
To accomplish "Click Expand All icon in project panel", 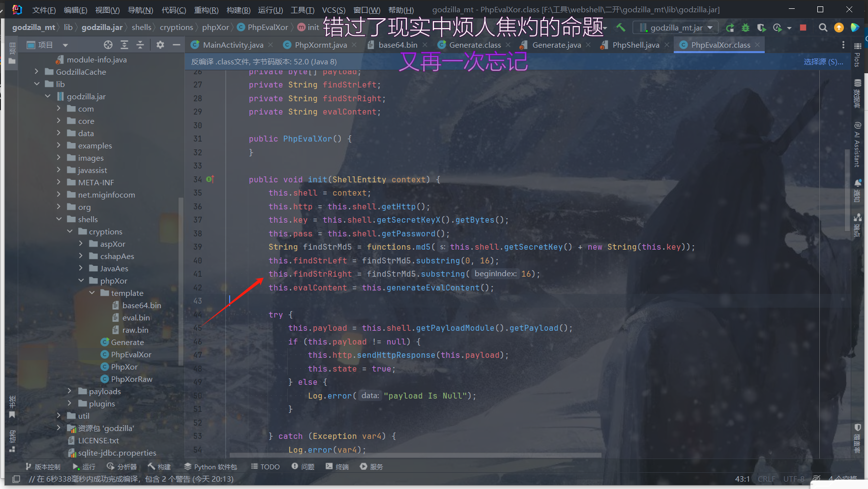I will 124,45.
